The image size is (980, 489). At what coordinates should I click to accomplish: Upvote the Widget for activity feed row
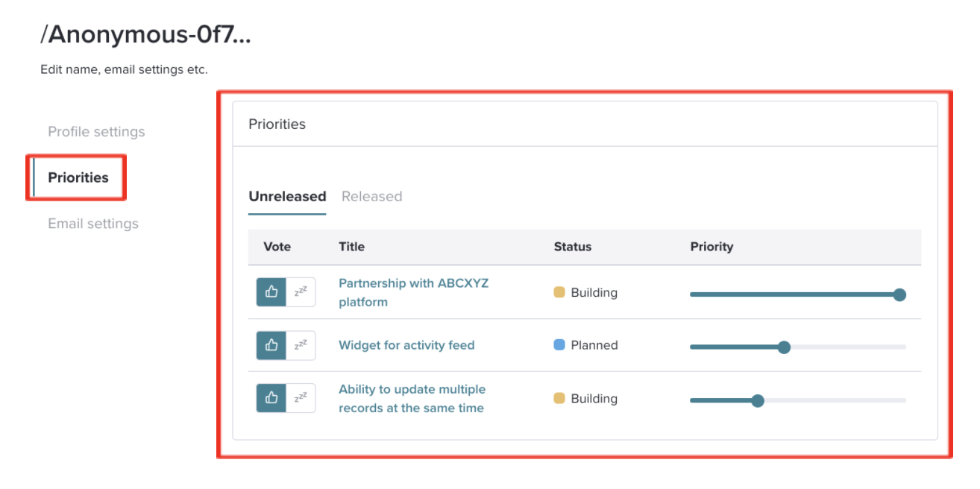[x=271, y=345]
